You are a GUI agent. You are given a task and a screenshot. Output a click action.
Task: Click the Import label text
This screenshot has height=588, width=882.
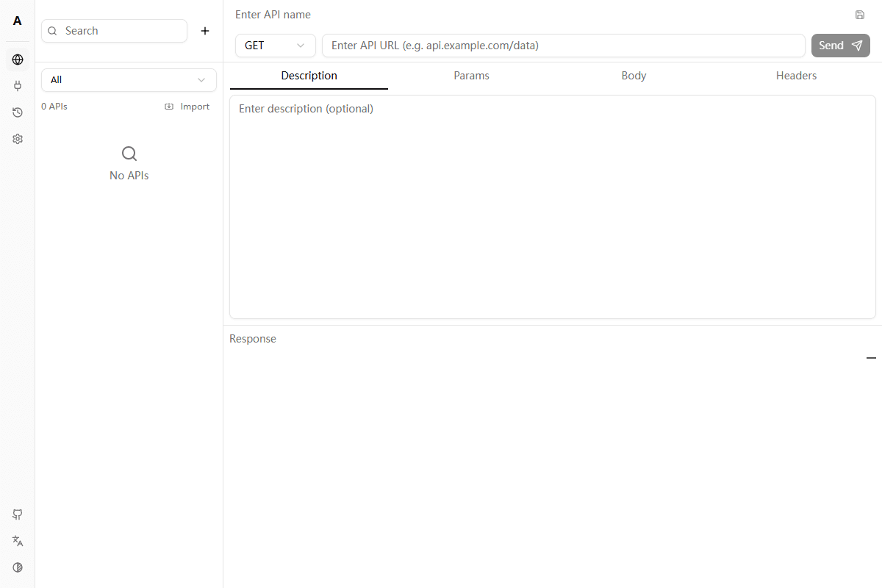pyautogui.click(x=195, y=106)
